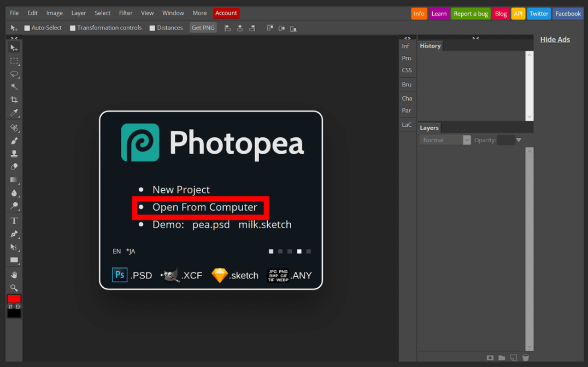Select the Hand tool
The image size is (588, 367).
[14, 274]
